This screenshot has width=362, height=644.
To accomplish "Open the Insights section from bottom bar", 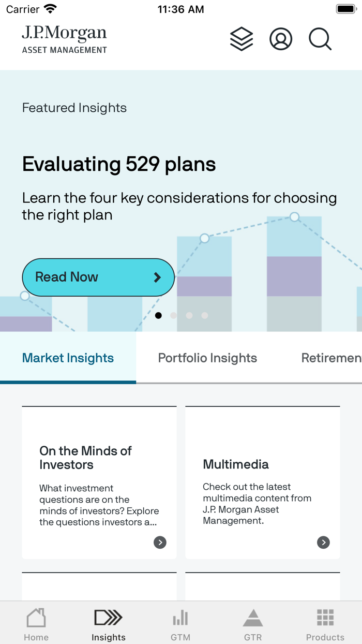I will (108, 622).
